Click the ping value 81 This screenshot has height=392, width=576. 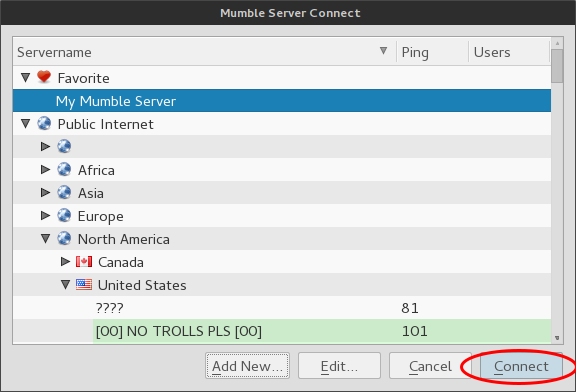coord(410,308)
